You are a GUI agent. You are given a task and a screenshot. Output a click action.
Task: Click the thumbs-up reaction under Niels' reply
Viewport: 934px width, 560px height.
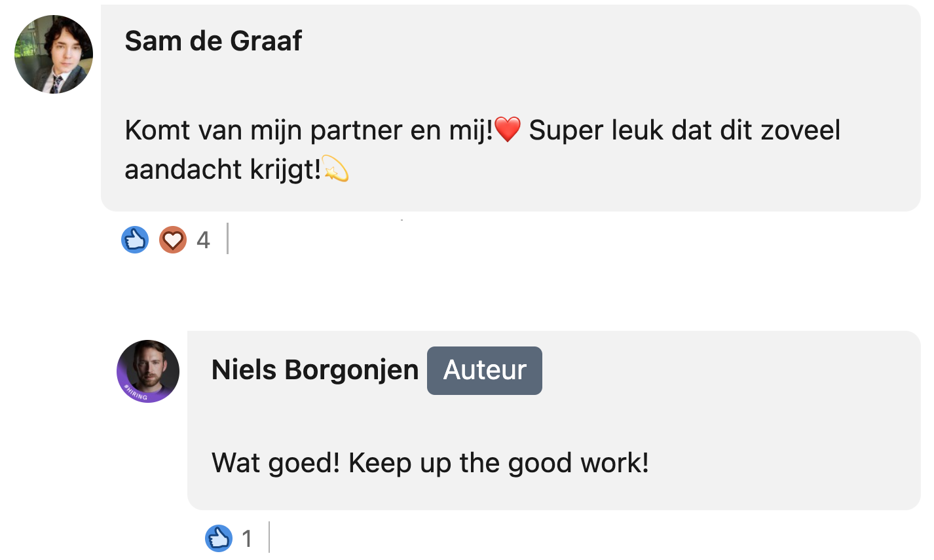click(220, 538)
